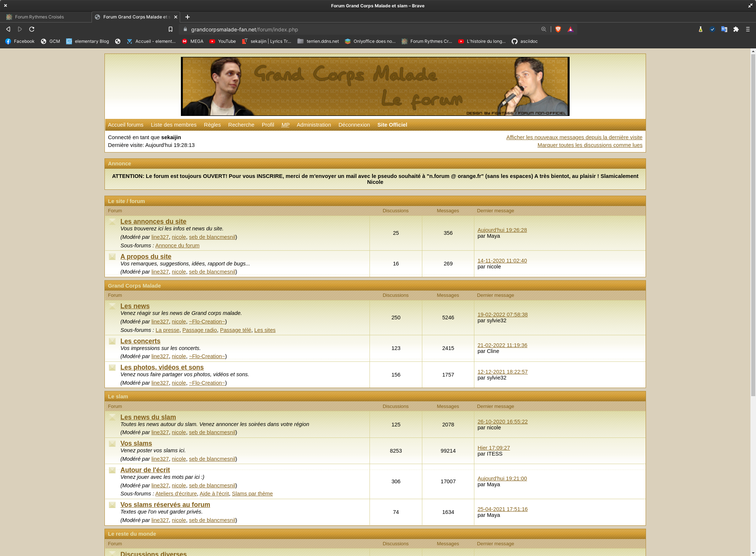The image size is (756, 556).
Task: Open the new tab plus button
Action: [x=188, y=17]
